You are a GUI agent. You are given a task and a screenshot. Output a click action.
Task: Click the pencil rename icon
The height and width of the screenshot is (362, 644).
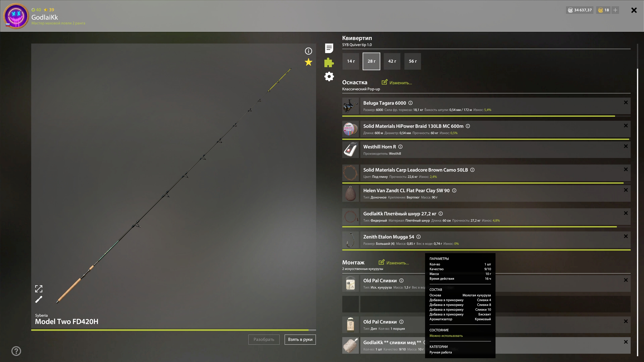tap(39, 299)
